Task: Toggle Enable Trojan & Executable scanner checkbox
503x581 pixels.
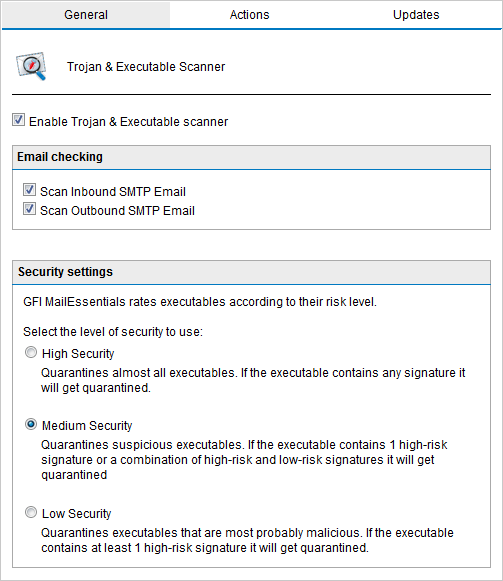Action: click(18, 120)
